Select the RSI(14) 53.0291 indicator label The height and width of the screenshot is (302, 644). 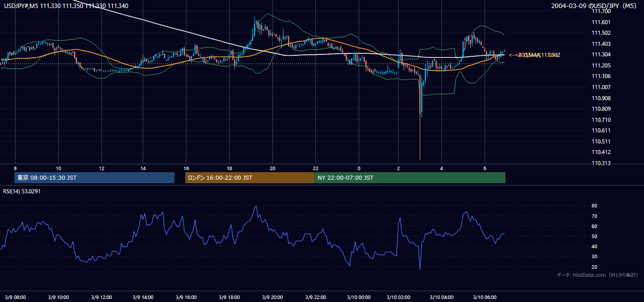22,191
